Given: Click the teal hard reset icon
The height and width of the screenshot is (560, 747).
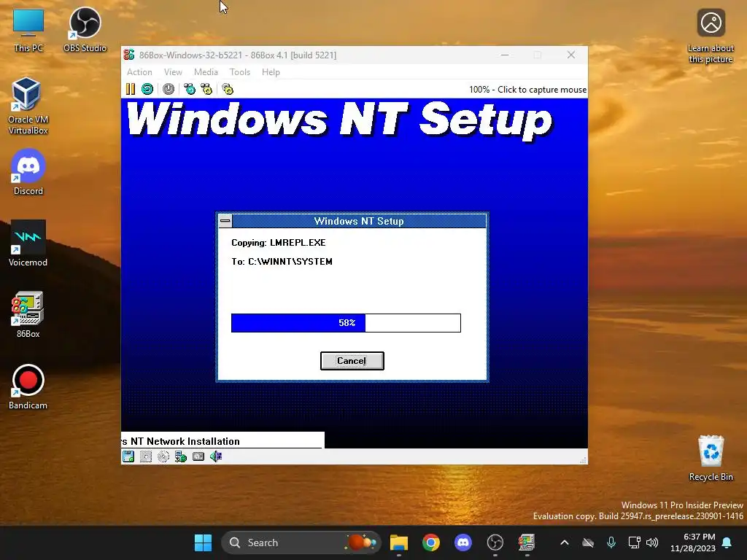Looking at the screenshot, I should click(x=147, y=89).
